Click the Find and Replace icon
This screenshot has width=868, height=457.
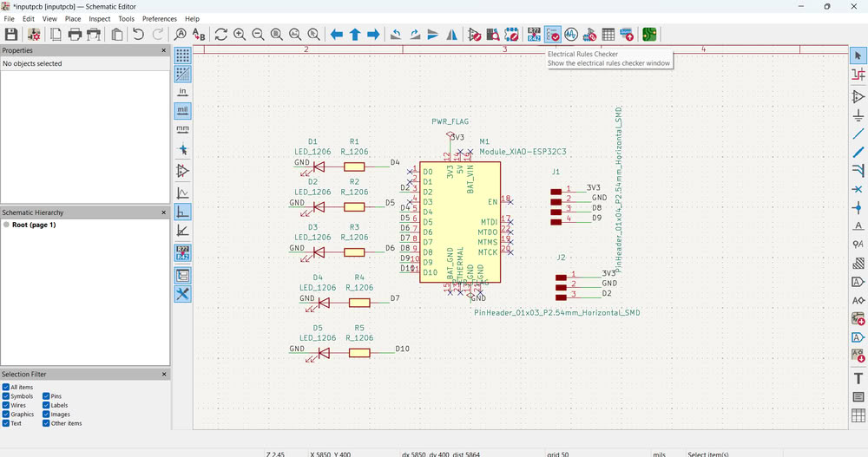click(x=199, y=35)
